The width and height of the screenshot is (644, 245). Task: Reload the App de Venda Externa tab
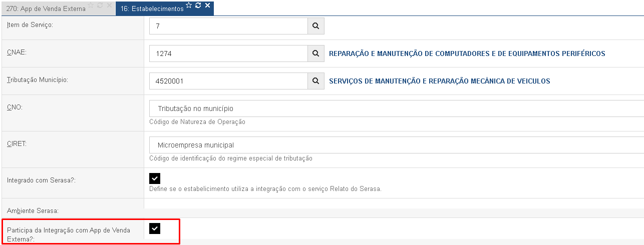coord(100,5)
